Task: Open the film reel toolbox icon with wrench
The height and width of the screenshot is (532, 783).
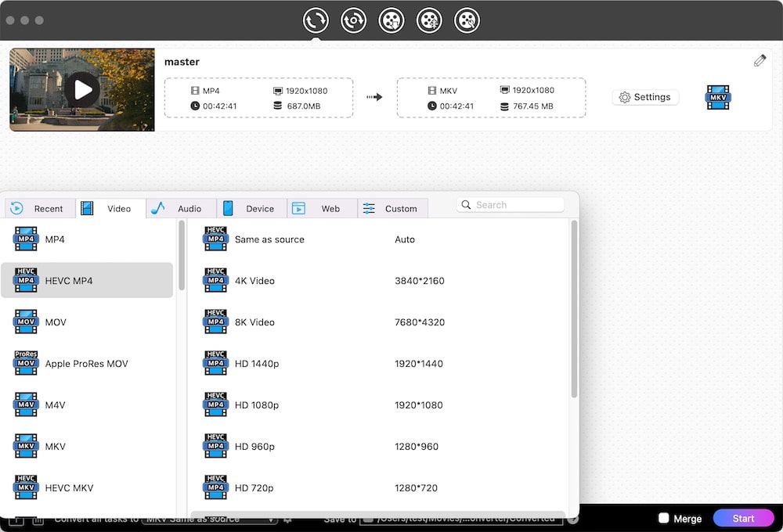Action: pos(467,20)
